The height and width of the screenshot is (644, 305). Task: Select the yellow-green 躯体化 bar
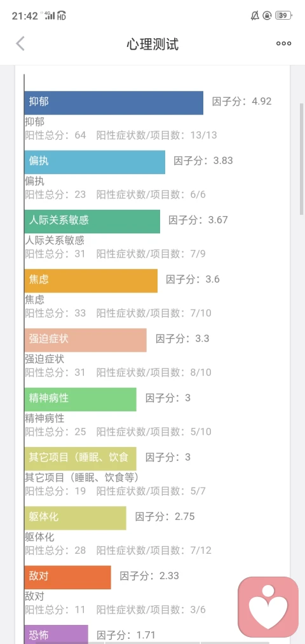(x=75, y=518)
